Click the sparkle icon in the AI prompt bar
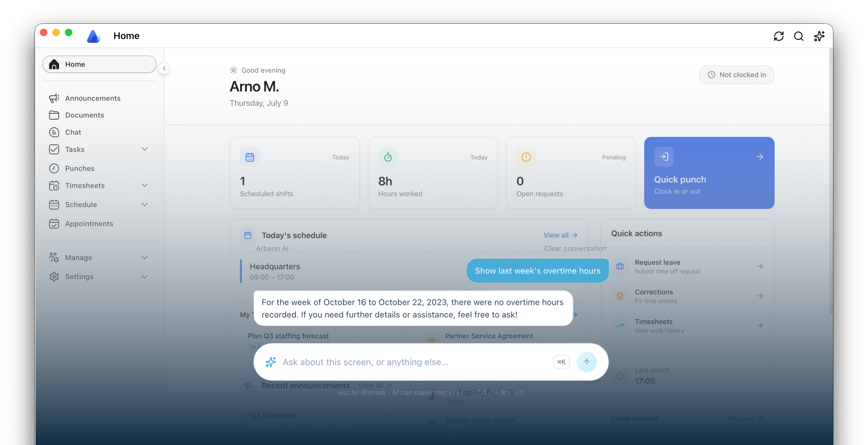This screenshot has width=868, height=445. 271,362
